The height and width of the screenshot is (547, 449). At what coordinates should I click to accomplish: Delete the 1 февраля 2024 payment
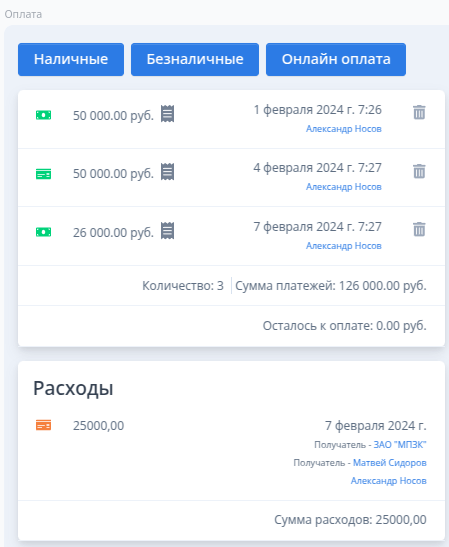click(x=419, y=112)
